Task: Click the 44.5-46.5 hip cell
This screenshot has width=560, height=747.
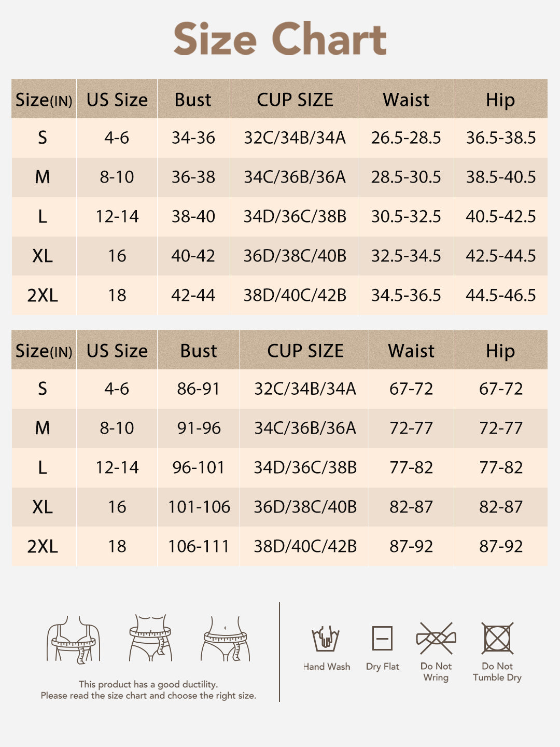Action: [x=501, y=296]
